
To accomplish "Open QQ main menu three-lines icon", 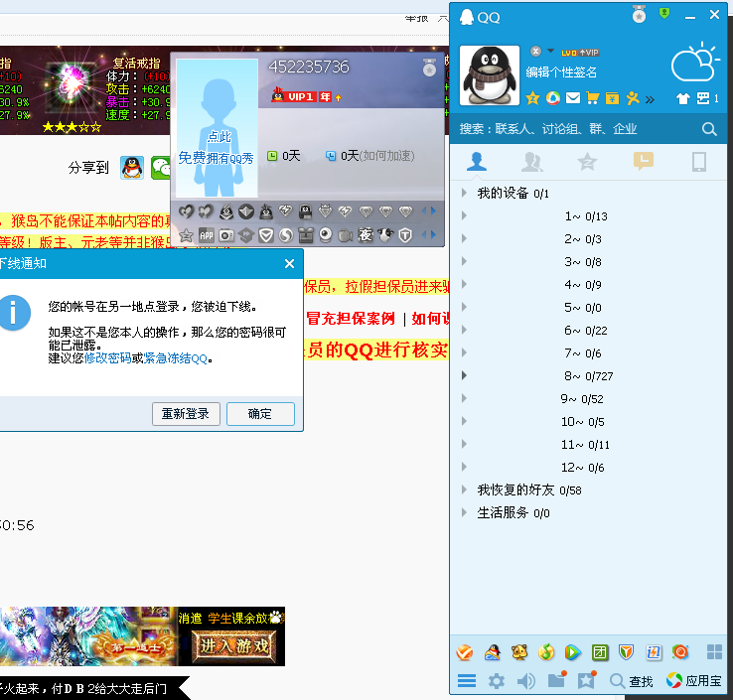I will (x=467, y=681).
